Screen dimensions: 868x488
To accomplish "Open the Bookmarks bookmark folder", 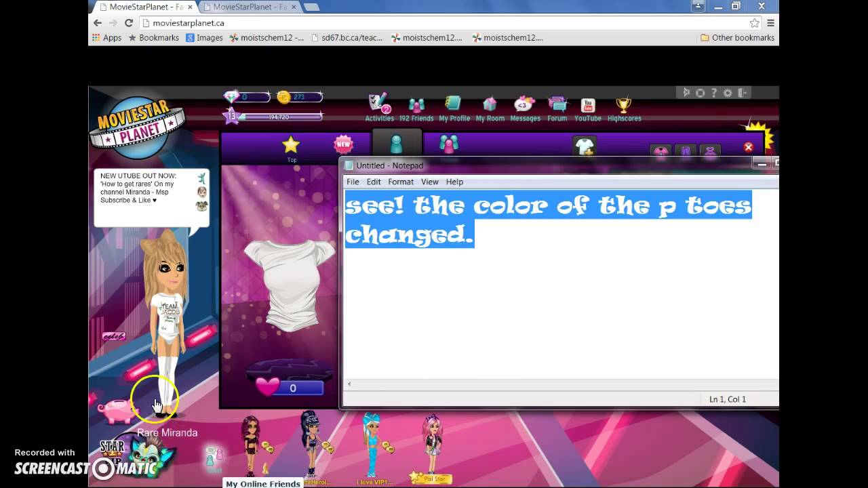I will click(x=153, y=38).
